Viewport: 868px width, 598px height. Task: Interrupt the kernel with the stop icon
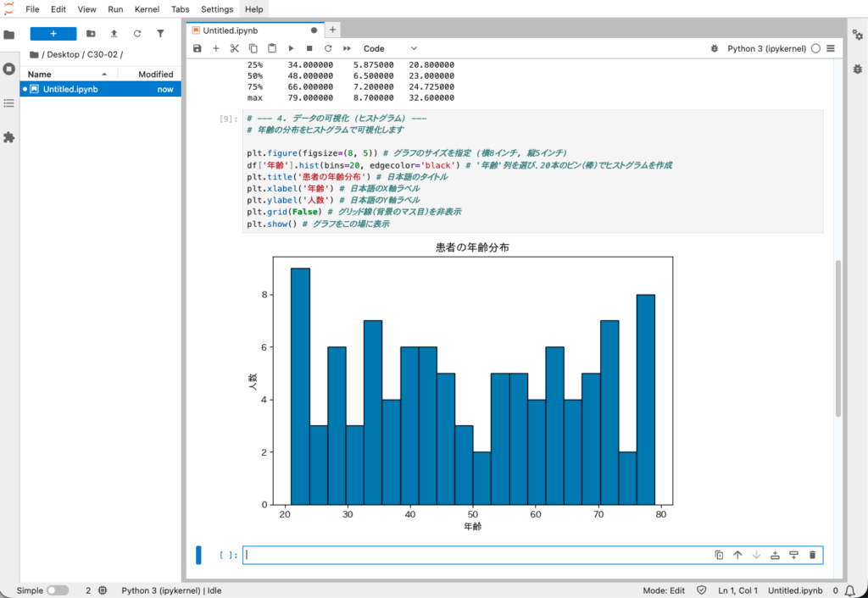click(x=309, y=49)
